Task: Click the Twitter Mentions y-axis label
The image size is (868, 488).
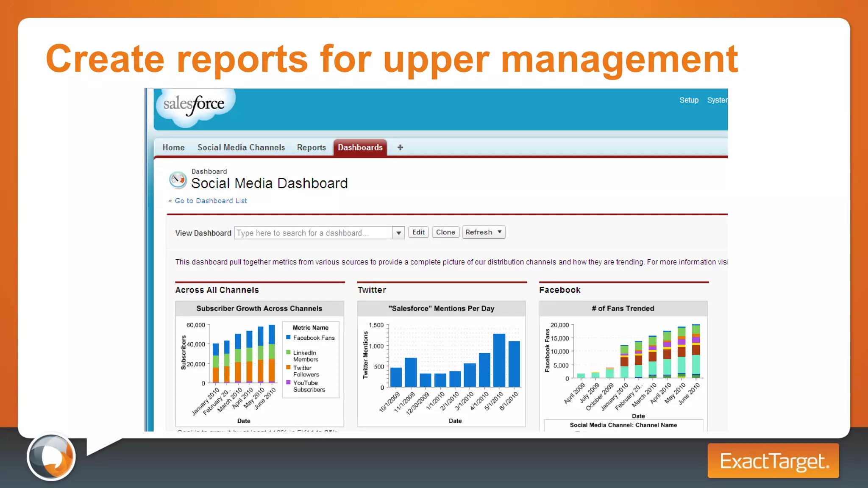Action: point(365,355)
